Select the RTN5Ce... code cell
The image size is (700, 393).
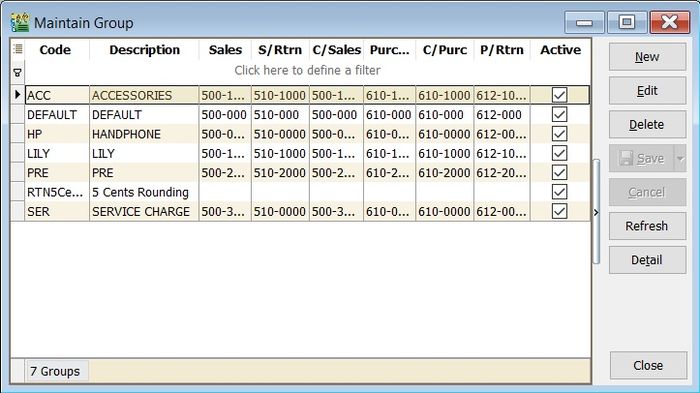[x=57, y=192]
